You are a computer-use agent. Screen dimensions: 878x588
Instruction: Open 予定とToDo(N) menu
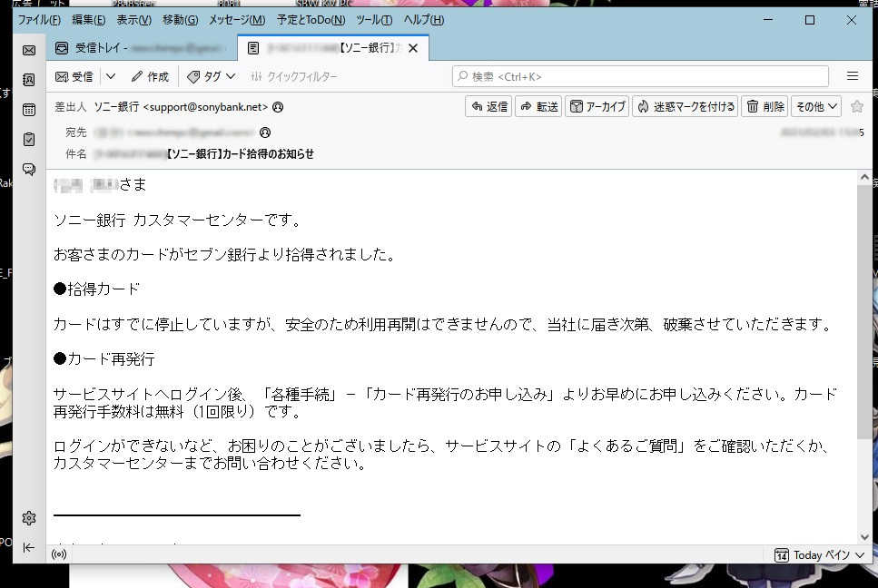311,20
